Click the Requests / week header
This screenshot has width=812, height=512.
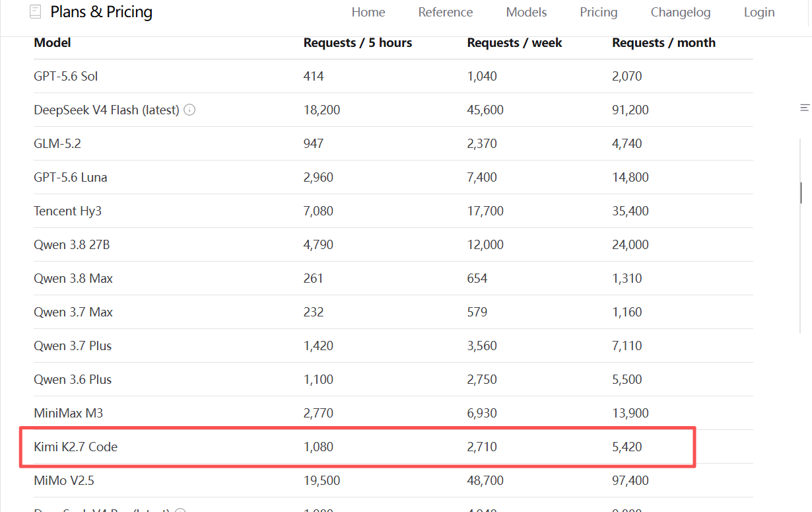pos(515,42)
